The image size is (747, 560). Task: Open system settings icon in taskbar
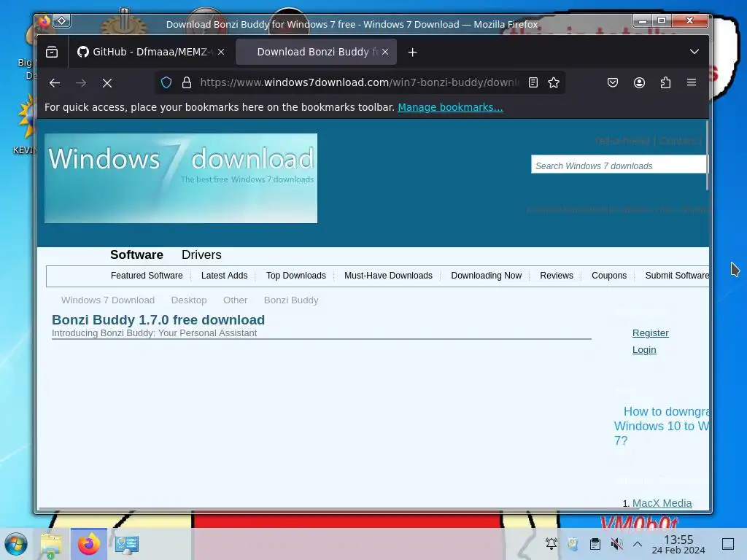tap(127, 544)
